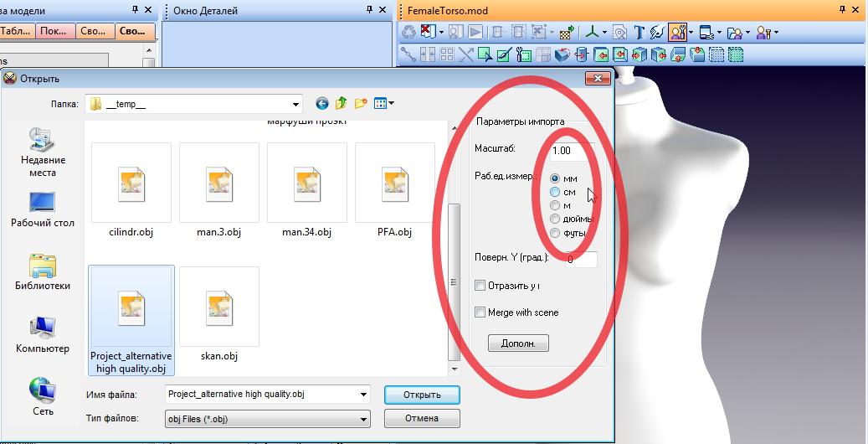Select the man.34.obj file
This screenshot has height=444, width=868.
coord(307,191)
